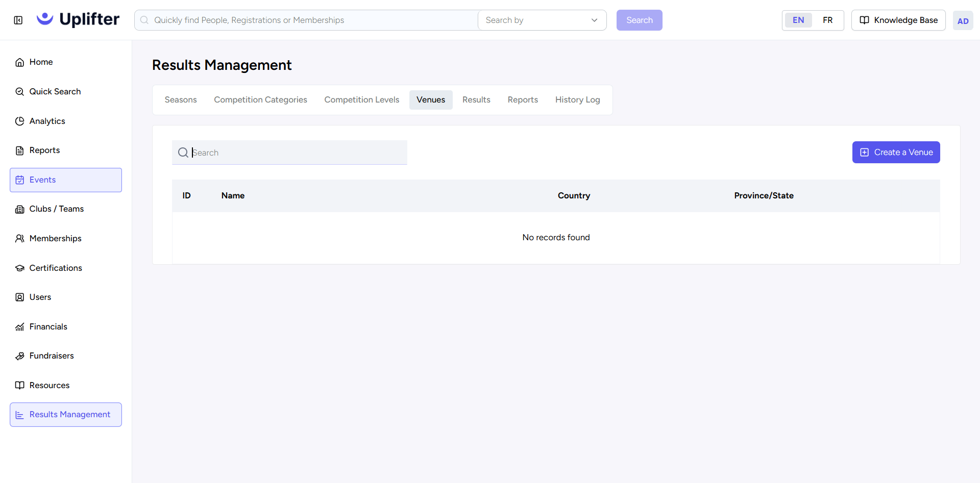The width and height of the screenshot is (980, 483).
Task: Click the Results Management page heading
Action: pyautogui.click(x=222, y=65)
